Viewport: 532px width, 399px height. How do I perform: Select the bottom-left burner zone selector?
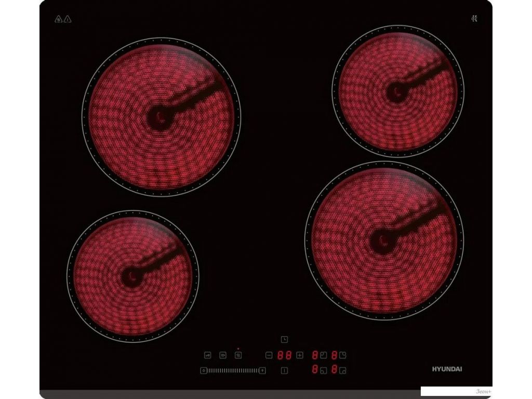point(323,370)
